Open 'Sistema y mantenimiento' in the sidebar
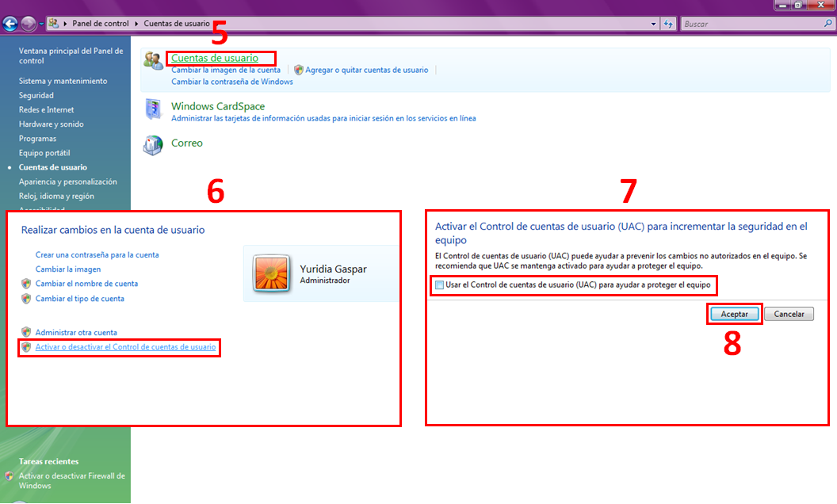Screen dimensions: 837x504 click(63, 81)
